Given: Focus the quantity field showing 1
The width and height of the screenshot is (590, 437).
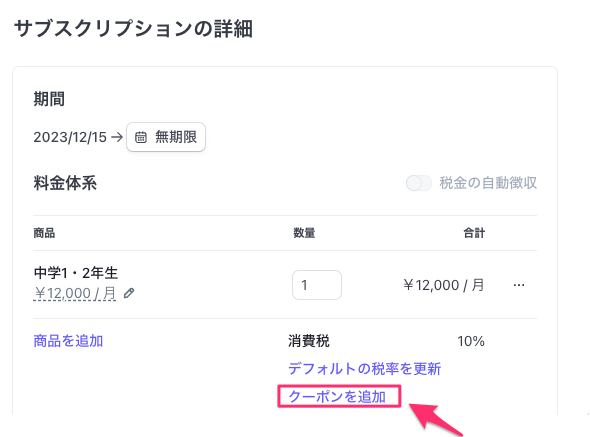Looking at the screenshot, I should (317, 285).
